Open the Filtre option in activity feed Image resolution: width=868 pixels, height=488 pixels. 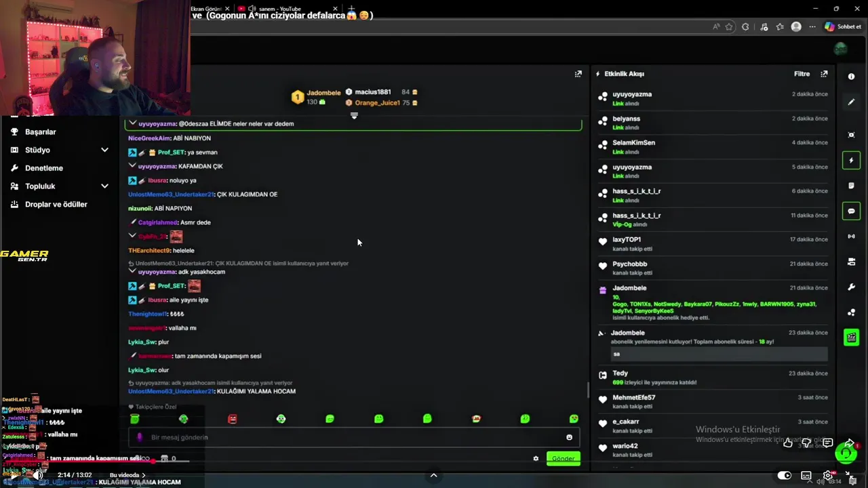pos(802,74)
